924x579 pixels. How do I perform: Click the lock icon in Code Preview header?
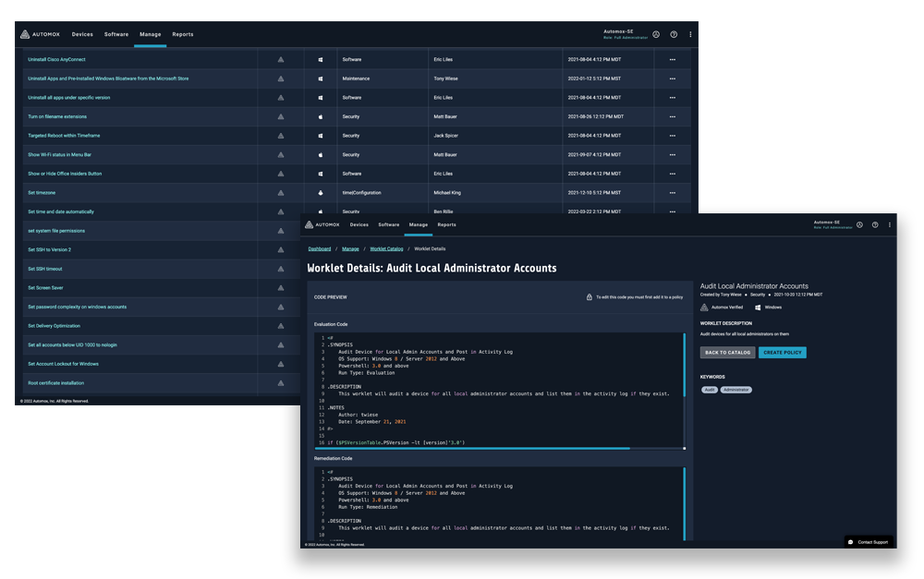pyautogui.click(x=590, y=297)
